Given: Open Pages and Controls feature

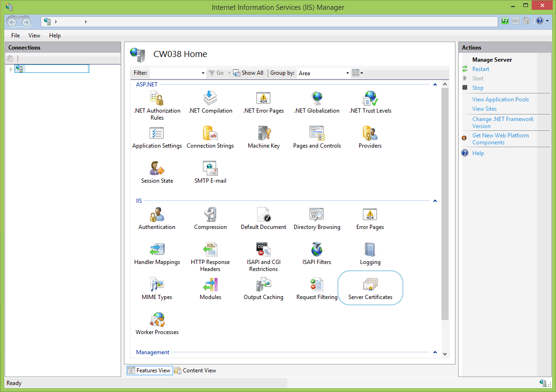Looking at the screenshot, I should (x=317, y=137).
